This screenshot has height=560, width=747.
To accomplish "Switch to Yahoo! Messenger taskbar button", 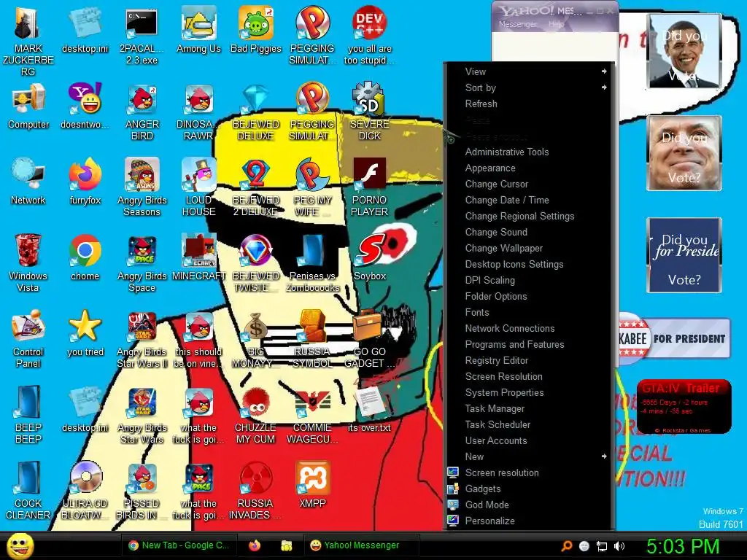I will 362,545.
